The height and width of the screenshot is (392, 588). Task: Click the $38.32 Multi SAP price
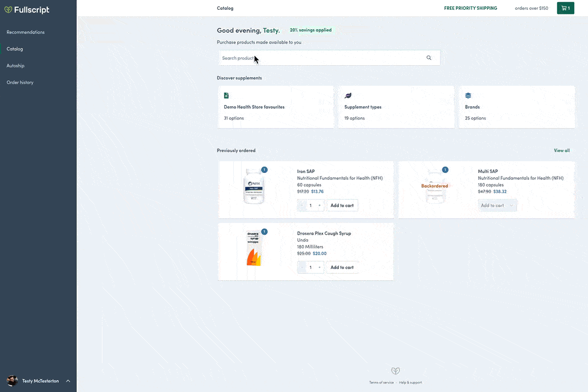(x=500, y=192)
